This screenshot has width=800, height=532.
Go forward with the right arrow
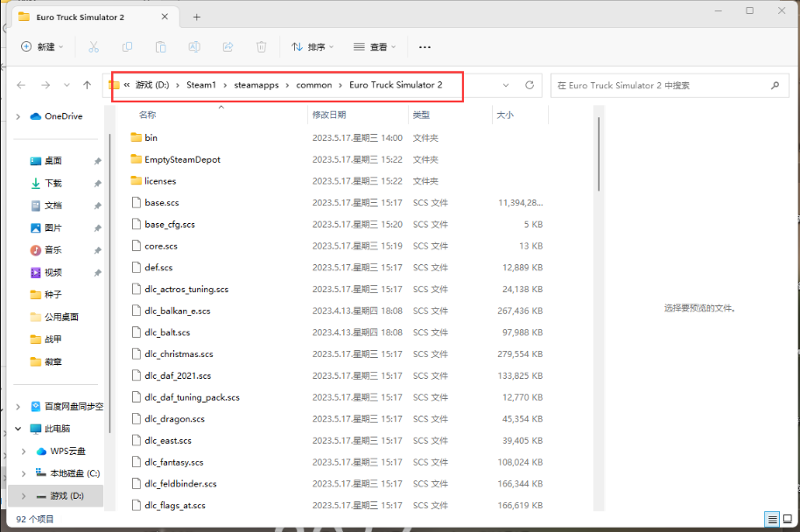point(46,85)
